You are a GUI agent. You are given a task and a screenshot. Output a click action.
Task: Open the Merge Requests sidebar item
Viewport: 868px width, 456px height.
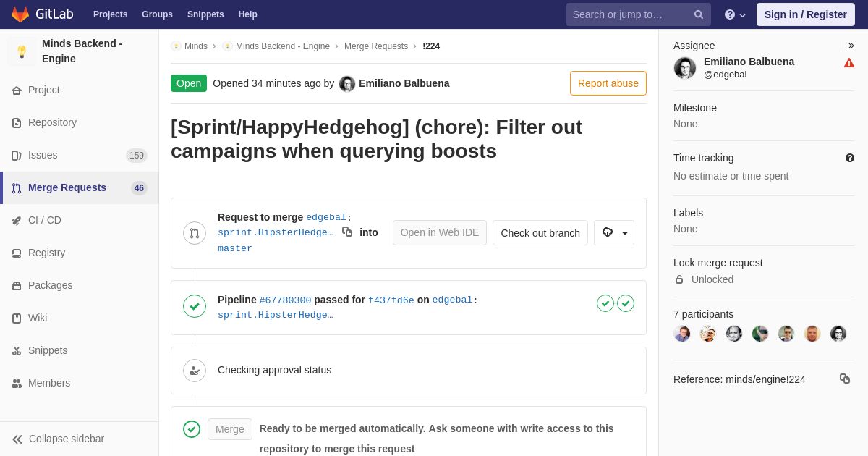pyautogui.click(x=80, y=188)
